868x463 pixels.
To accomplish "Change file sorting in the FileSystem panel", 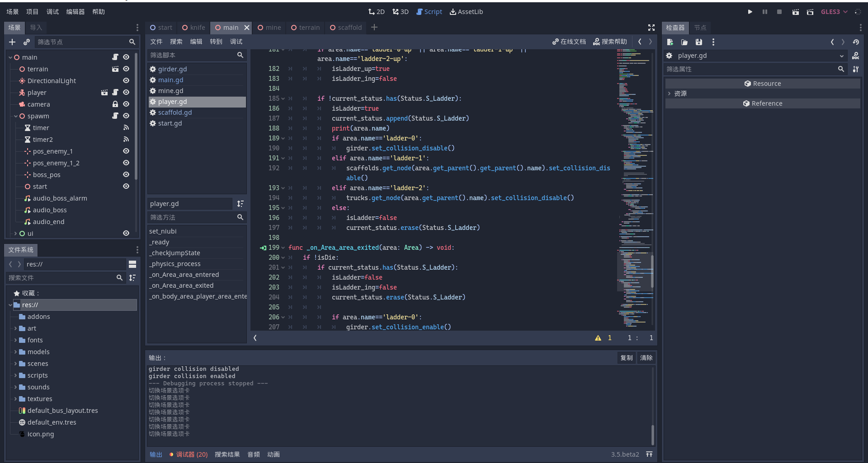I will (132, 278).
